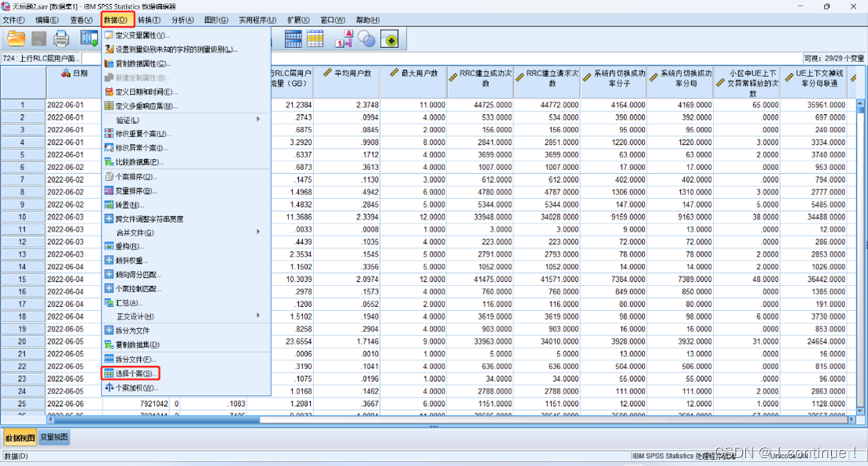
Task: Choose 标识重复个案(U) from Data menu
Action: point(186,134)
